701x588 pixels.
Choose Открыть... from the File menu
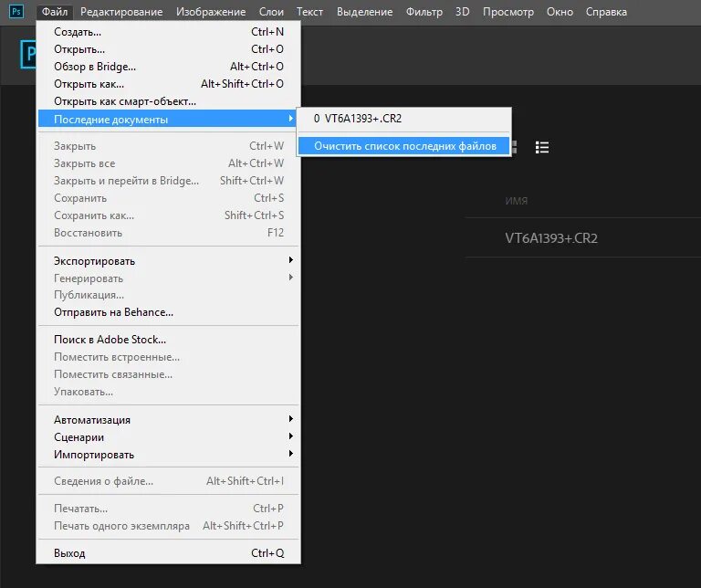169,49
